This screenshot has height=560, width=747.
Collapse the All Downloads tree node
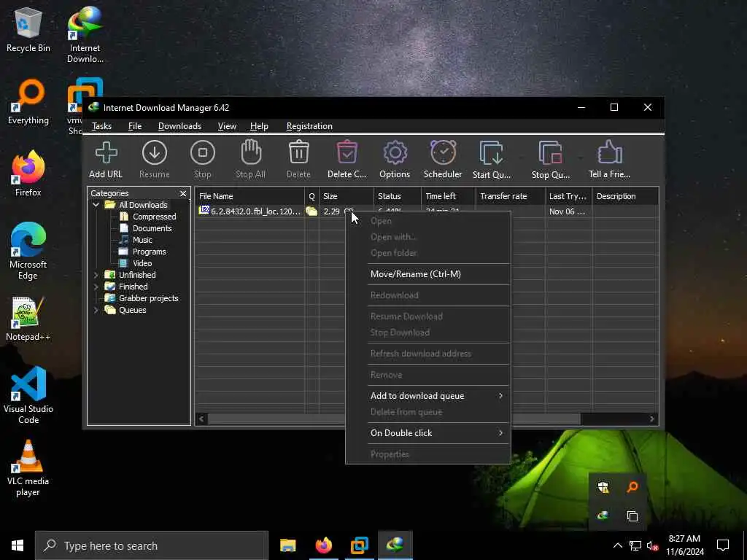pos(96,205)
